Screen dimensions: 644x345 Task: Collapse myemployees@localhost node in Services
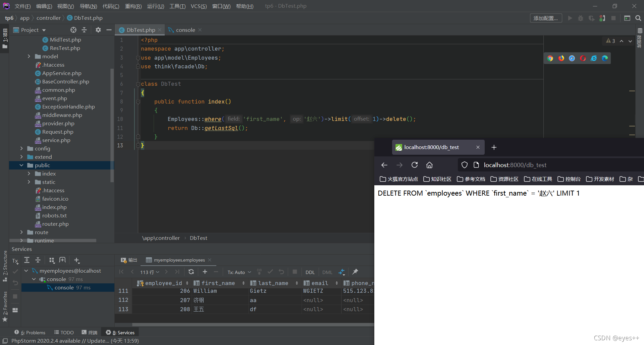tap(26, 271)
